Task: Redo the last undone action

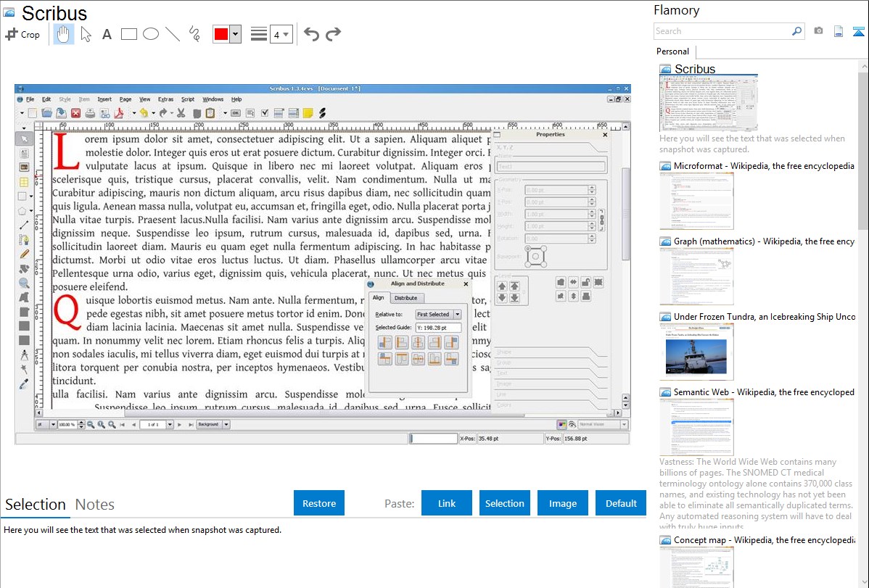Action: click(x=333, y=34)
